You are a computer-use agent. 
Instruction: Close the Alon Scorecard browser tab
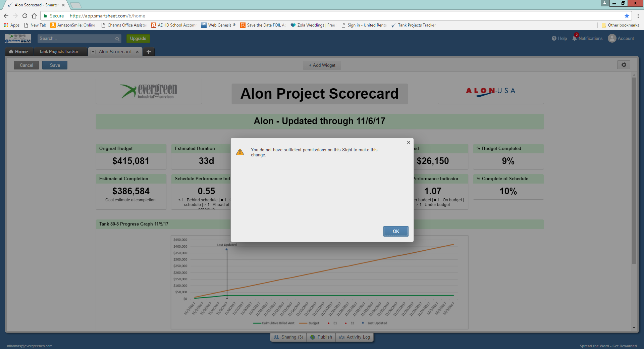pos(63,5)
